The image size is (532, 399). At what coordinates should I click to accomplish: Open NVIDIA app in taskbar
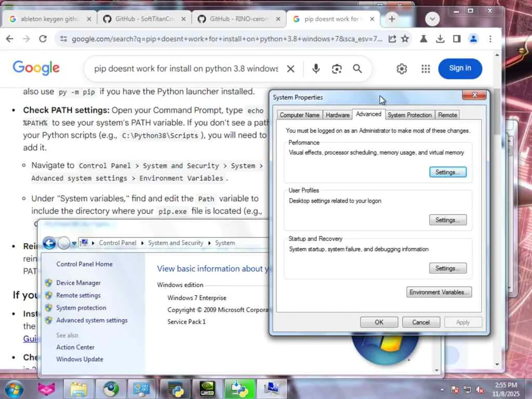pos(207,389)
